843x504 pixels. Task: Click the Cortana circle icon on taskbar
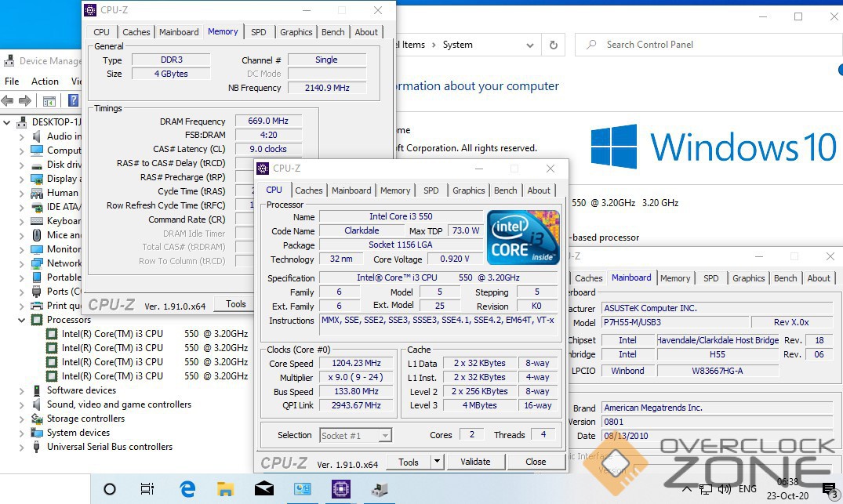pyautogui.click(x=110, y=489)
